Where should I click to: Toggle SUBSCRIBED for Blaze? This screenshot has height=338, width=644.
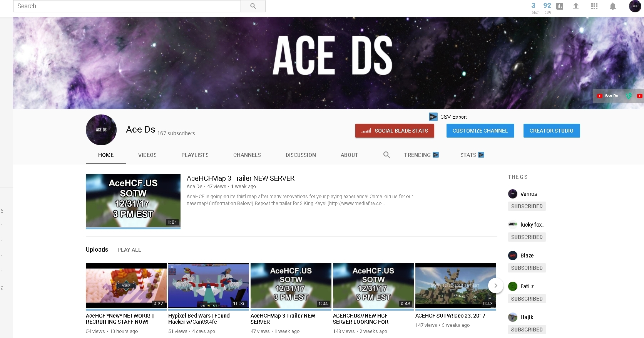[527, 268]
